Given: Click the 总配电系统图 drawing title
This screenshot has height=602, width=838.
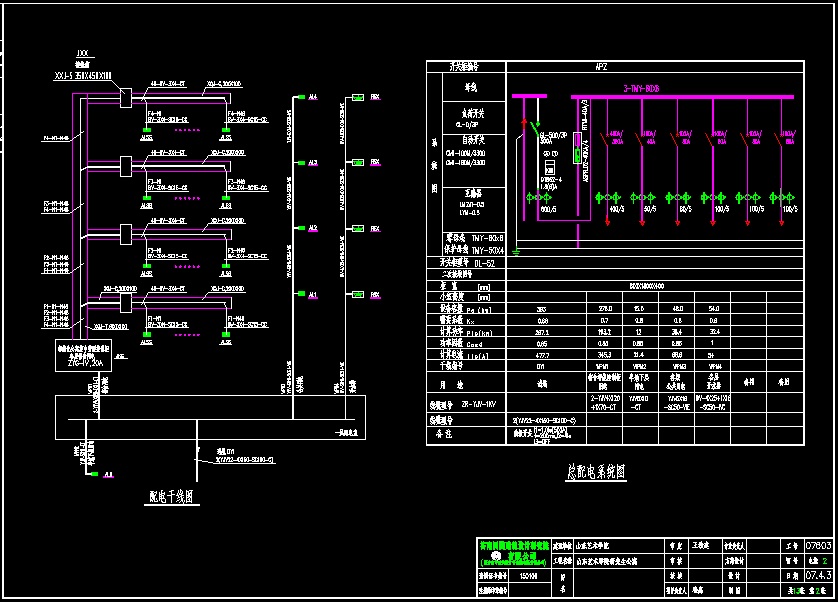Looking at the screenshot, I should tap(595, 472).
